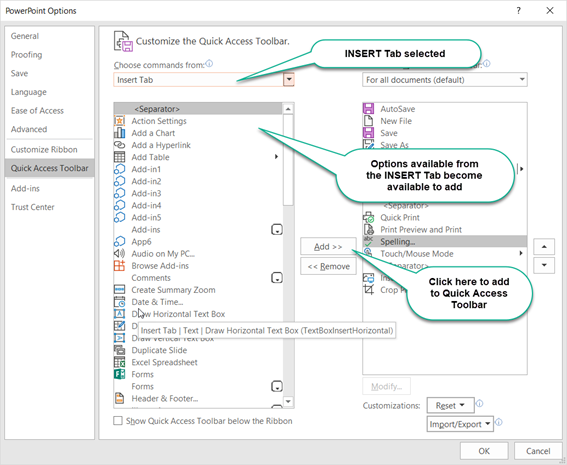Click the Cancel button
Image resolution: width=567 pixels, height=465 pixels.
[x=538, y=451]
